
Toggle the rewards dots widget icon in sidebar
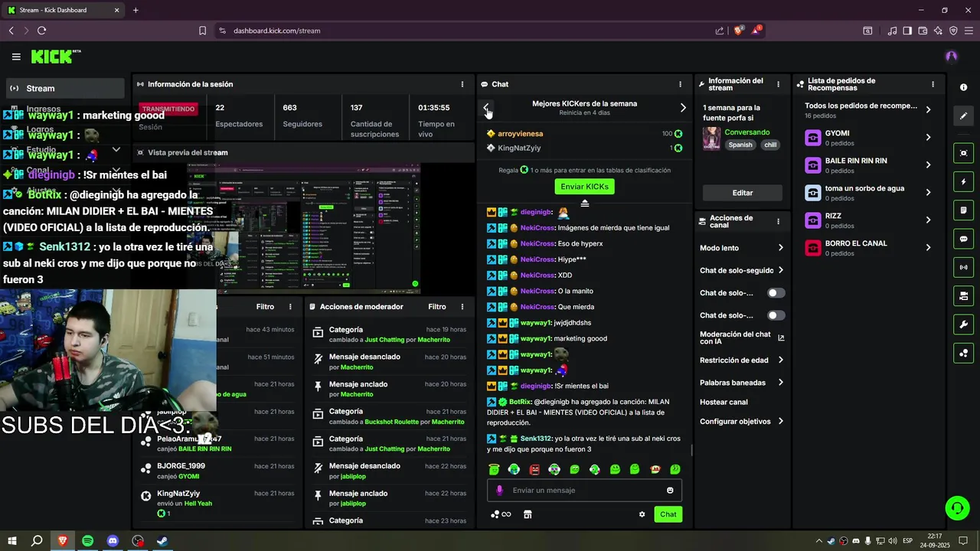pos(963,353)
